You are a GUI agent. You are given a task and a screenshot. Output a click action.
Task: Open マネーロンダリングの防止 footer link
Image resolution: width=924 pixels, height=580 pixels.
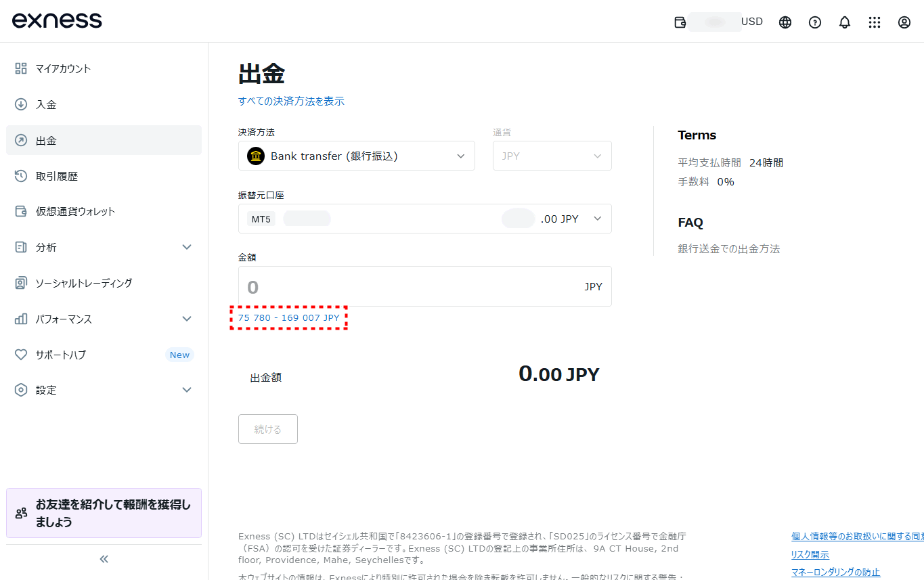point(836,573)
